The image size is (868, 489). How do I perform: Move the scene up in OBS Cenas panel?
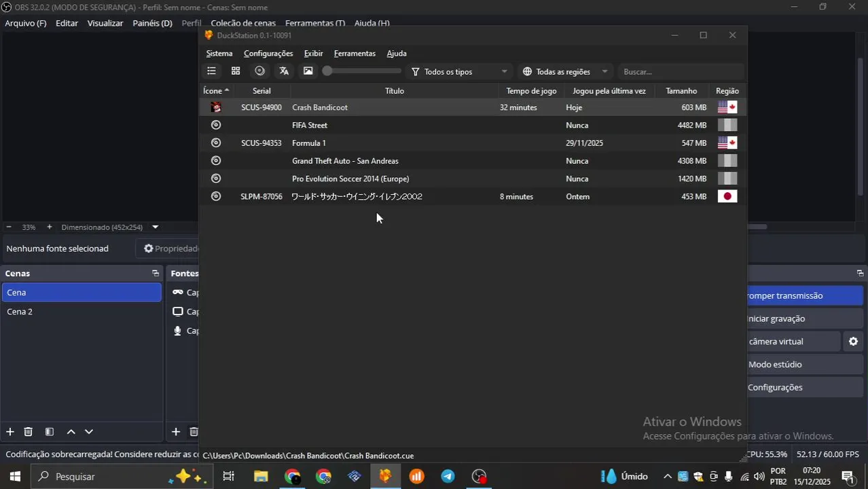coord(71,432)
